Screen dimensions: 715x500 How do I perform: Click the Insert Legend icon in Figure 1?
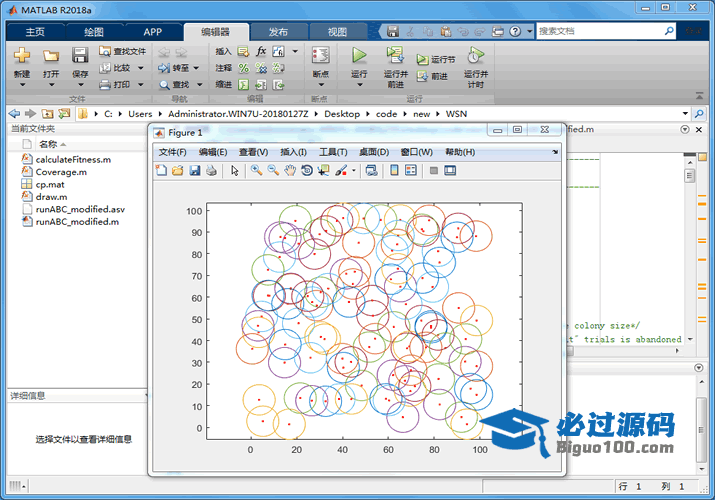[x=411, y=170]
